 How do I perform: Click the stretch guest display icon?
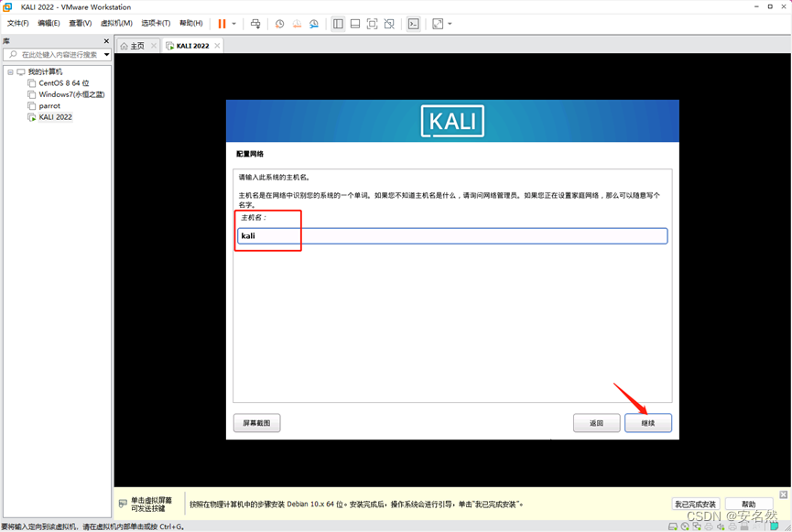438,24
